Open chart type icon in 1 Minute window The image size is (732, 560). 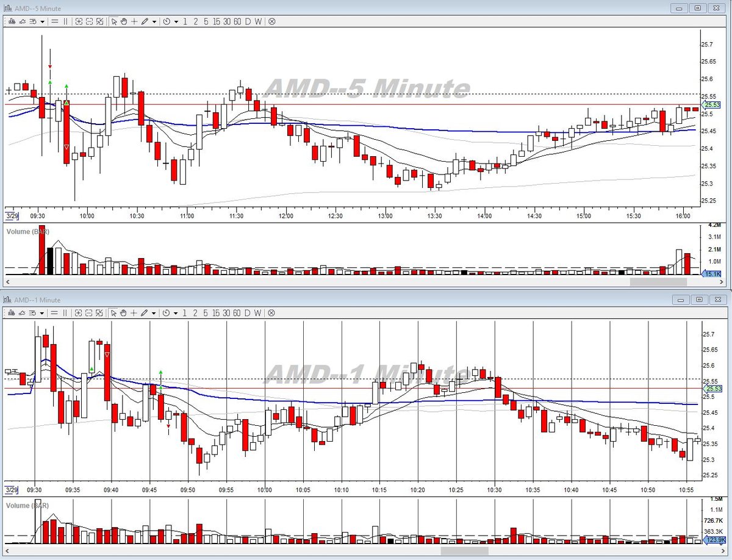pyautogui.click(x=12, y=312)
